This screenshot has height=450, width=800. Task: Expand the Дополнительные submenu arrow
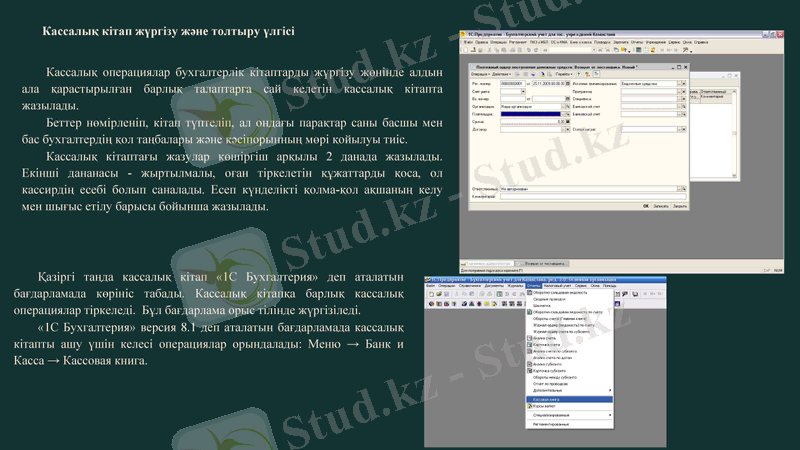point(610,390)
